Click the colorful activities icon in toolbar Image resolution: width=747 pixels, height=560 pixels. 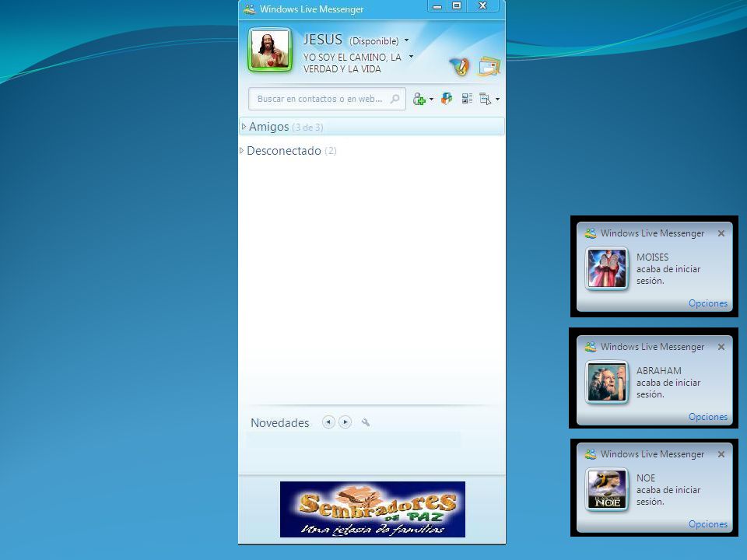tap(447, 99)
